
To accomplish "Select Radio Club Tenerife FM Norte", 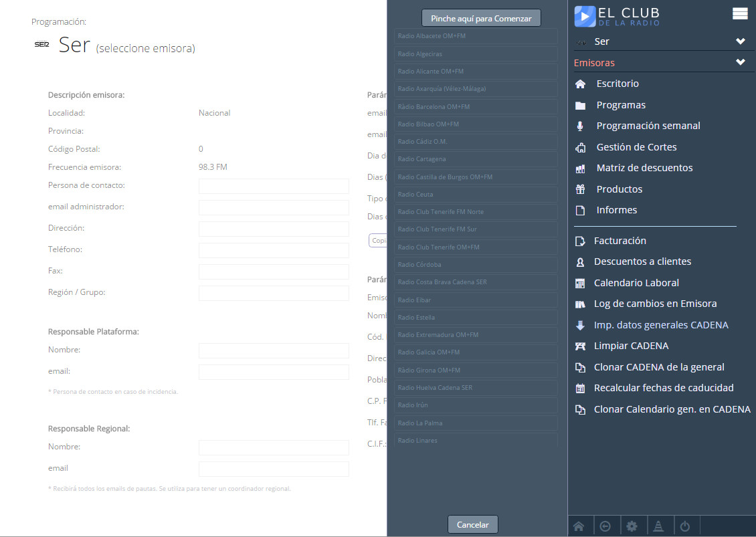I will 476,211.
